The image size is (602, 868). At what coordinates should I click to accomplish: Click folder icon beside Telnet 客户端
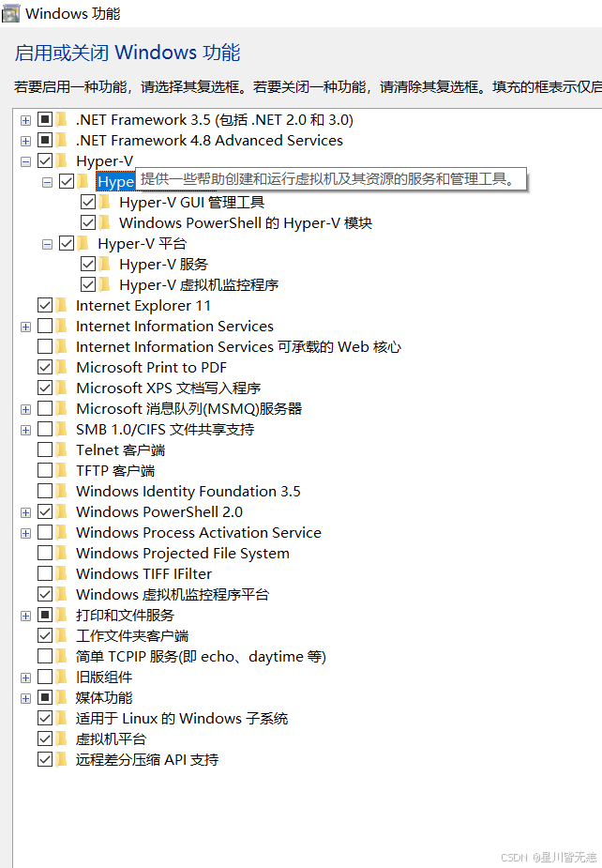61,449
